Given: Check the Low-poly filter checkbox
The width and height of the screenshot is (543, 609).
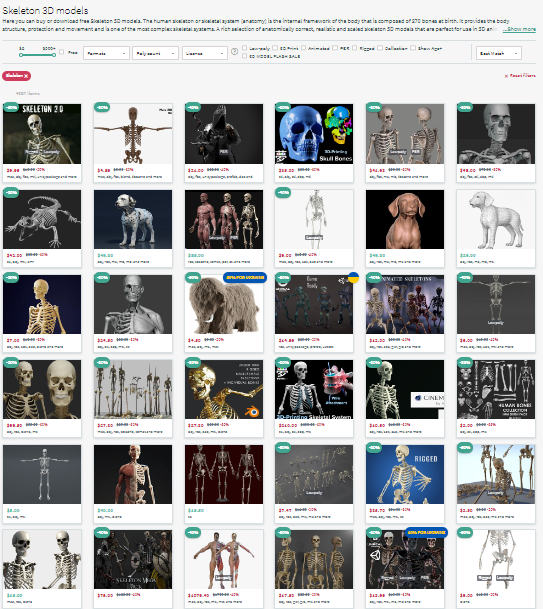Looking at the screenshot, I should (x=244, y=48).
